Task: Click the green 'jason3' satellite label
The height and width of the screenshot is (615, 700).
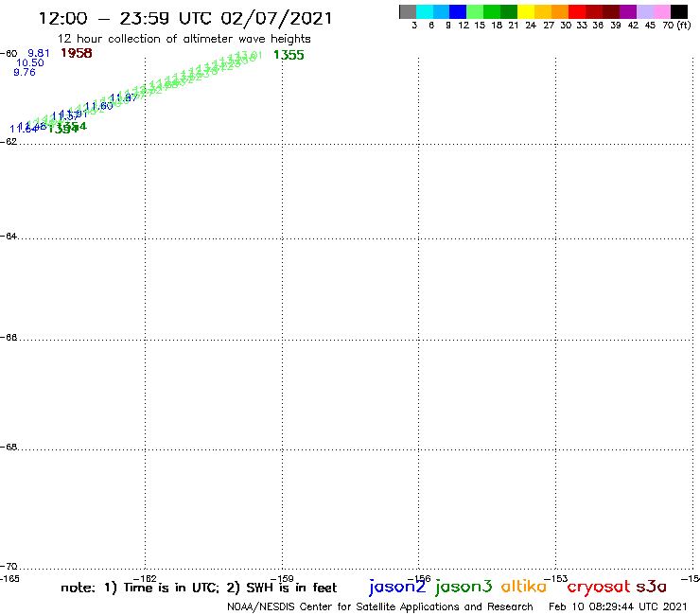Action: (x=464, y=587)
